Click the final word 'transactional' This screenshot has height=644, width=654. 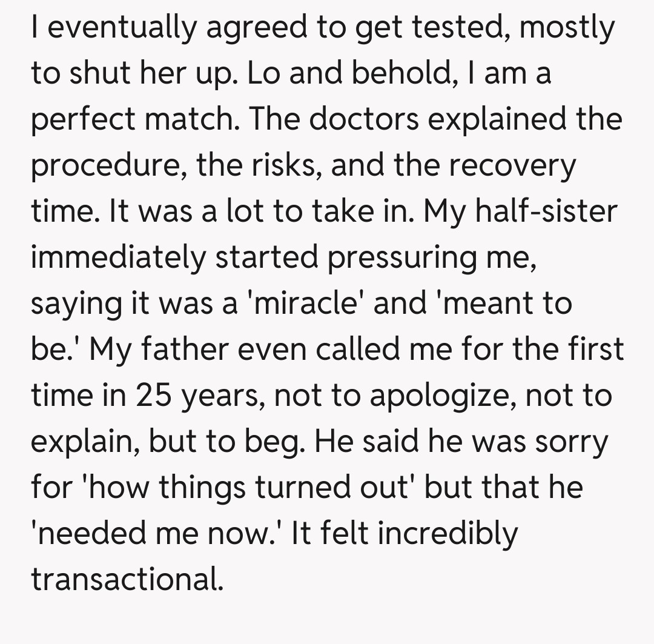pos(126,579)
